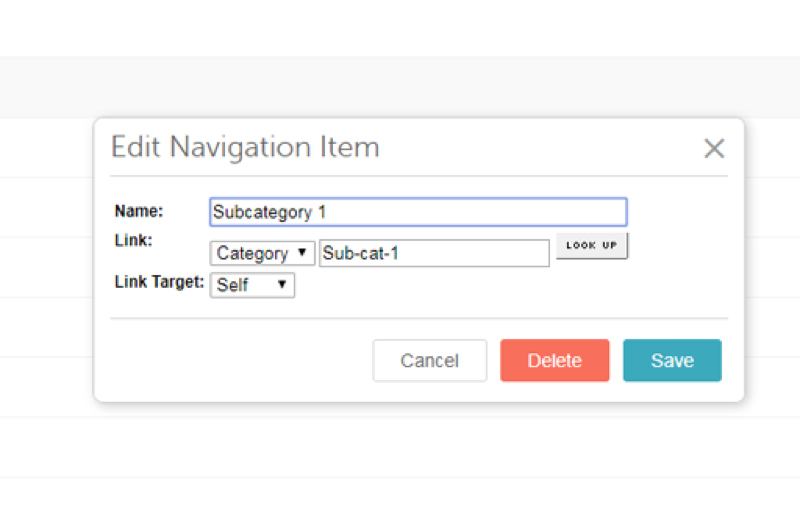Open the Category link type dropdown

(262, 253)
